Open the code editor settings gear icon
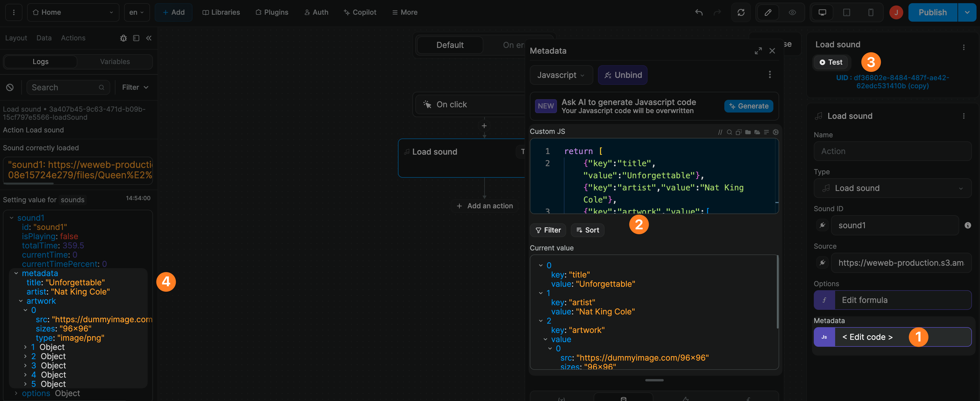Viewport: 980px width, 401px height. pos(775,132)
